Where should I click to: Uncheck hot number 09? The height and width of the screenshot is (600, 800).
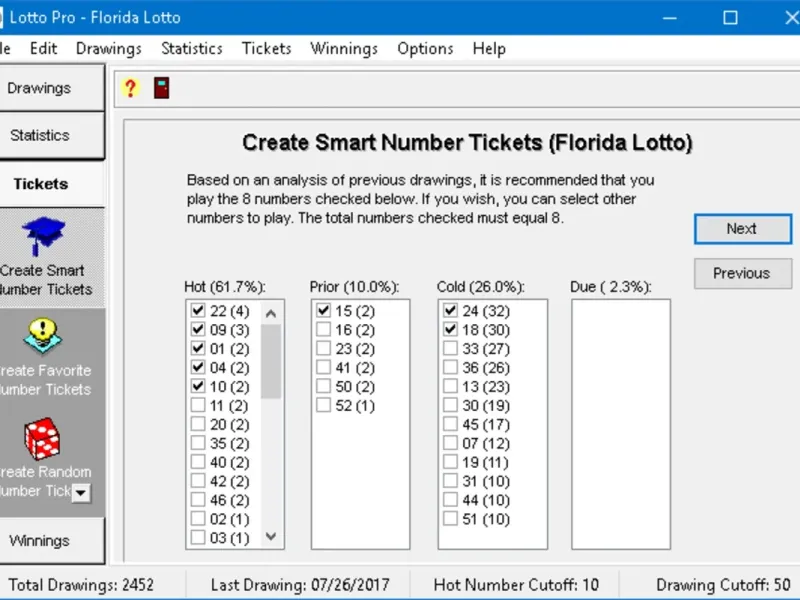[198, 329]
